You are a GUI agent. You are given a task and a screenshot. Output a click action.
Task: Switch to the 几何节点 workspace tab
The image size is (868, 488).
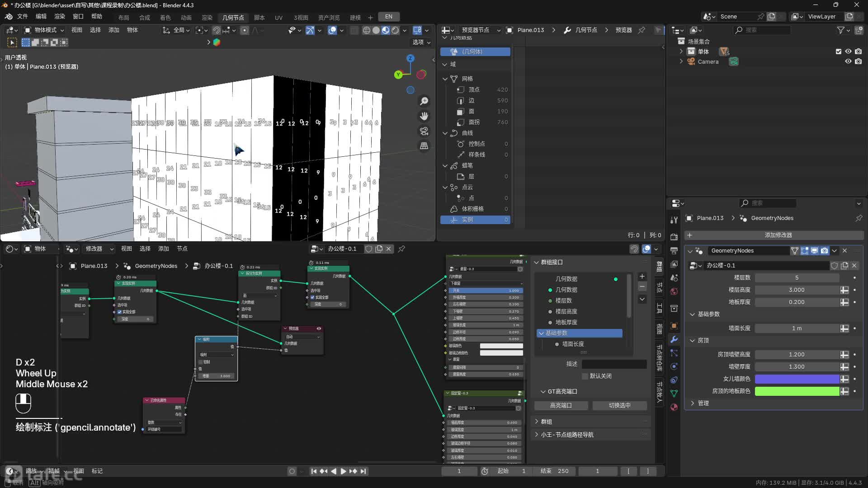tap(233, 18)
